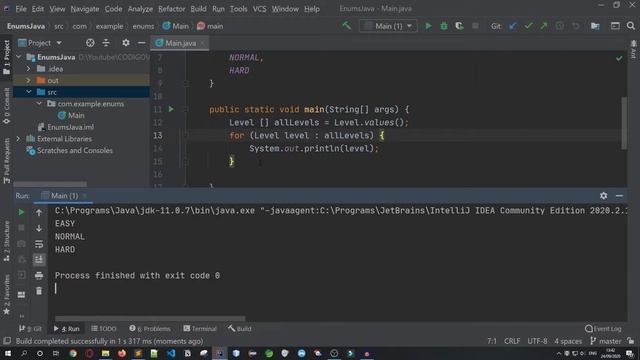
Task: Click the master git branch widget
Action: pos(606,341)
